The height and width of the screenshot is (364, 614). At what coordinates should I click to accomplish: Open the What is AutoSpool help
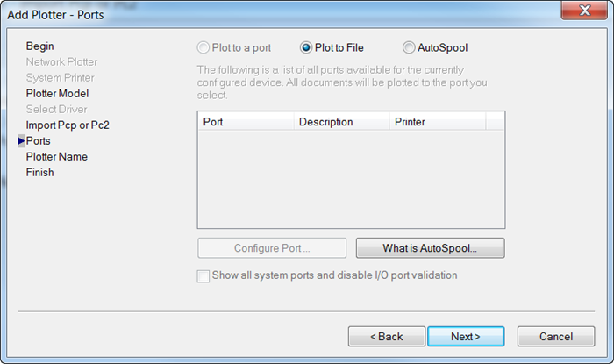coord(430,248)
